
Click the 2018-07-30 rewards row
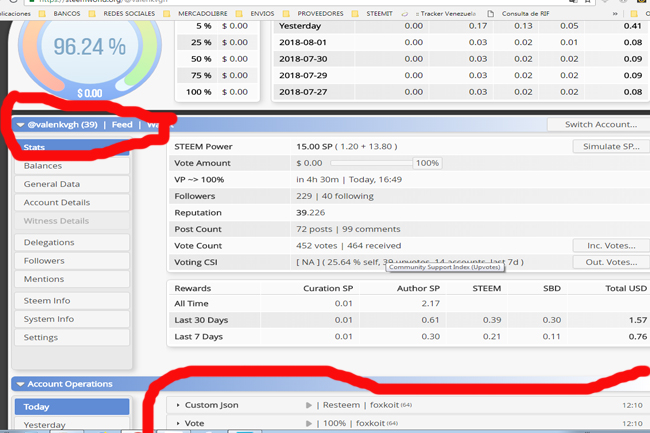pyautogui.click(x=461, y=59)
